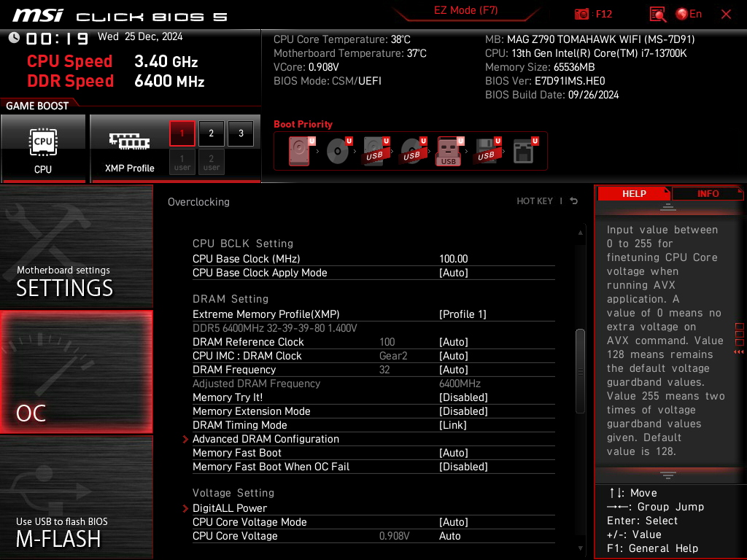747x560 pixels.
Task: Select XMP user profile 2
Action: click(212, 163)
